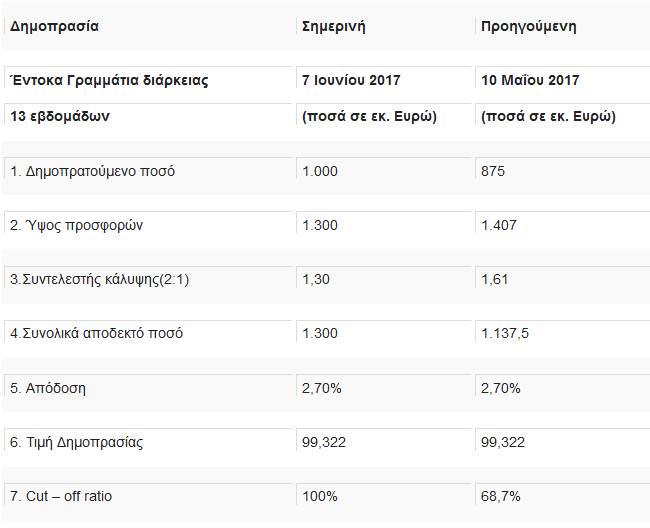Select the 10 Μαΐου 2017 date cell
The height and width of the screenshot is (528, 650).
click(530, 80)
